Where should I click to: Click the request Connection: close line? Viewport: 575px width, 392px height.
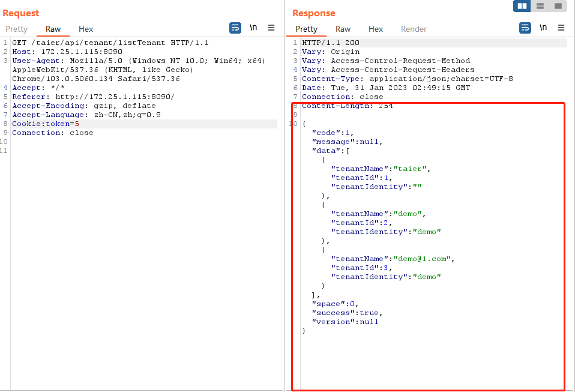point(53,133)
